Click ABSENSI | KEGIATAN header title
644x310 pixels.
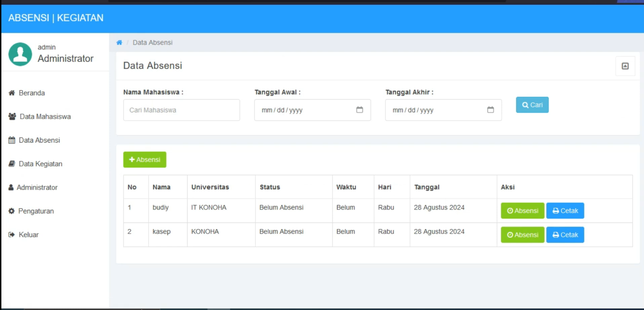click(56, 18)
